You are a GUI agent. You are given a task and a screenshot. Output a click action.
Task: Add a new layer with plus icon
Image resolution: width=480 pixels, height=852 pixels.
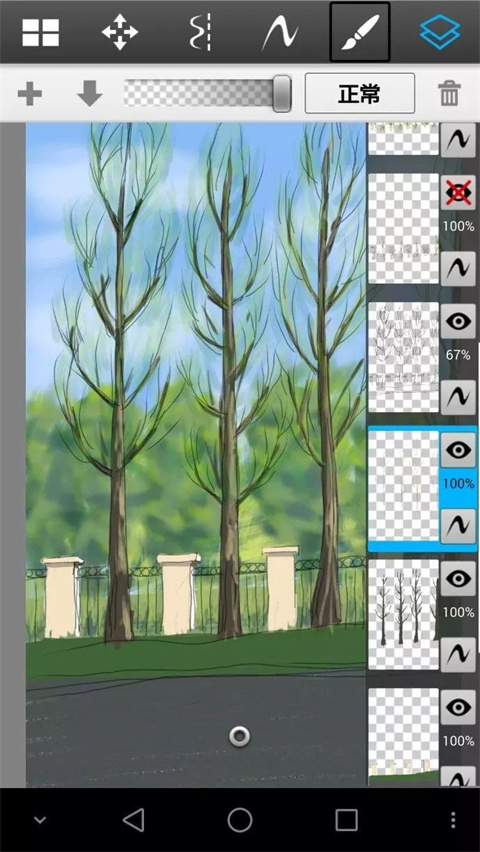[30, 94]
